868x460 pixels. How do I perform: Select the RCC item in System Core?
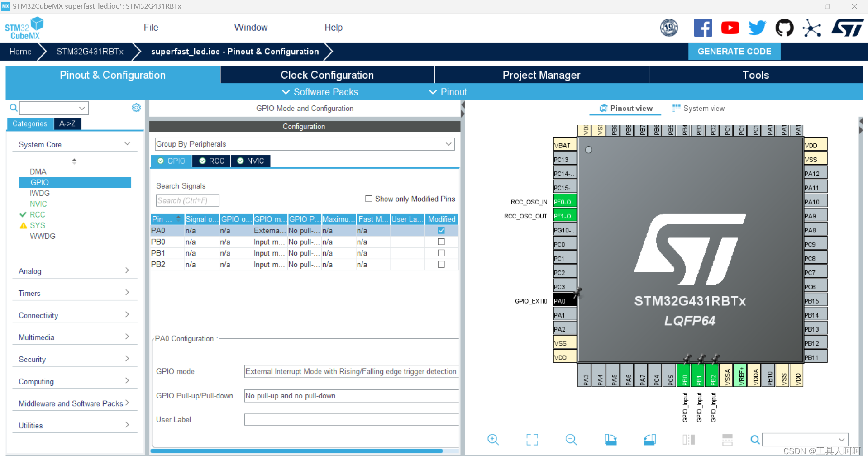pos(38,214)
